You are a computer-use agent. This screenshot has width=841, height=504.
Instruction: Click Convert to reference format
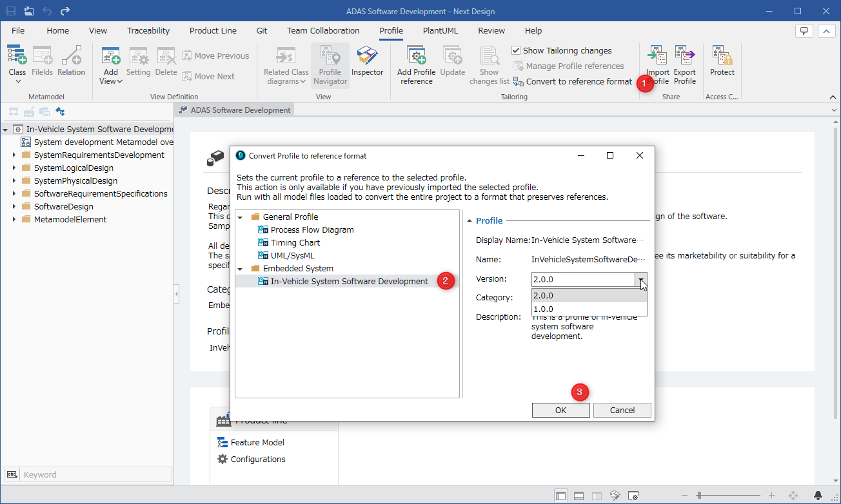(573, 81)
